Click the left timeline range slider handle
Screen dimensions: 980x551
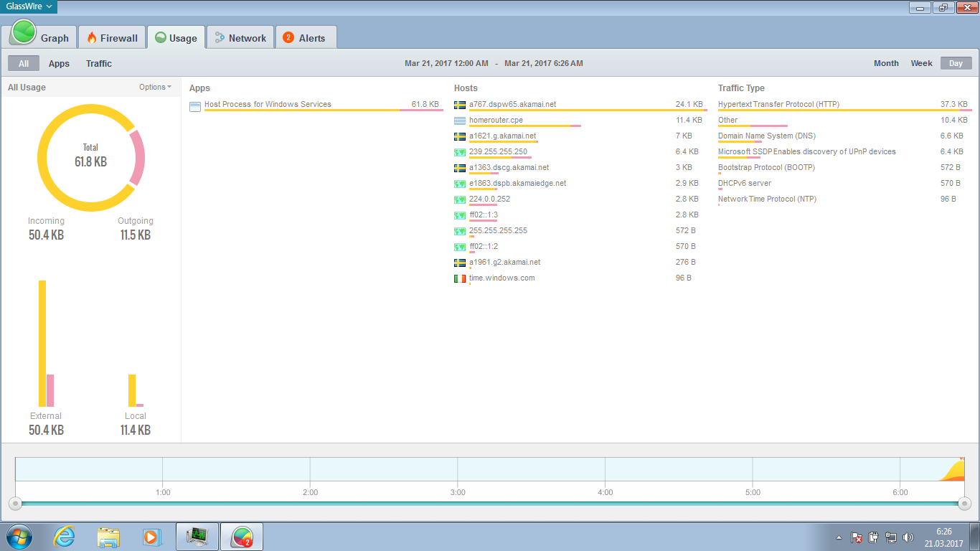(x=15, y=504)
